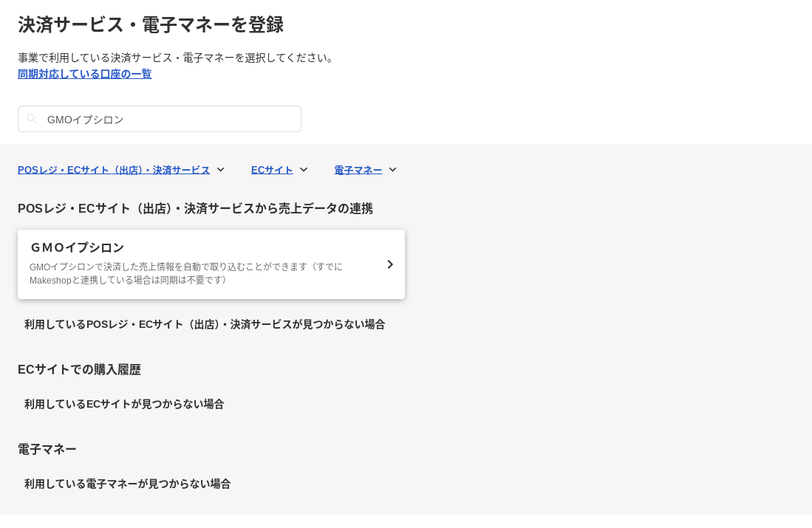Click the ECサイトでの購入履歴 heading
The image size is (812, 528).
coord(79,369)
